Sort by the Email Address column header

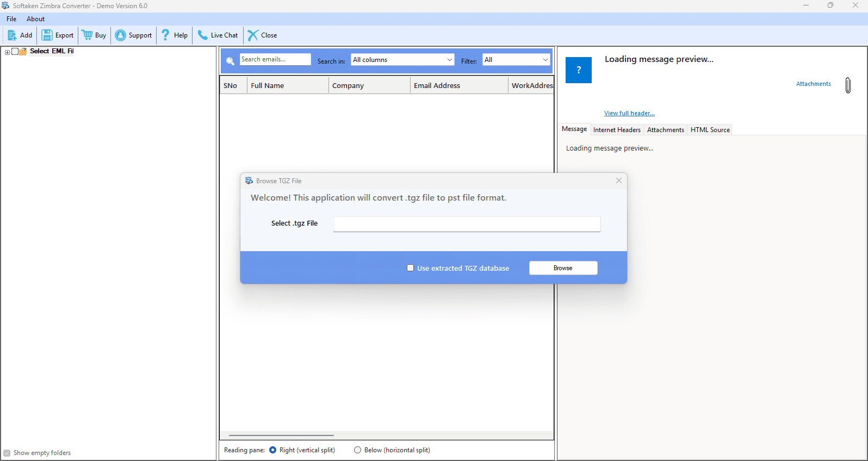tap(460, 85)
